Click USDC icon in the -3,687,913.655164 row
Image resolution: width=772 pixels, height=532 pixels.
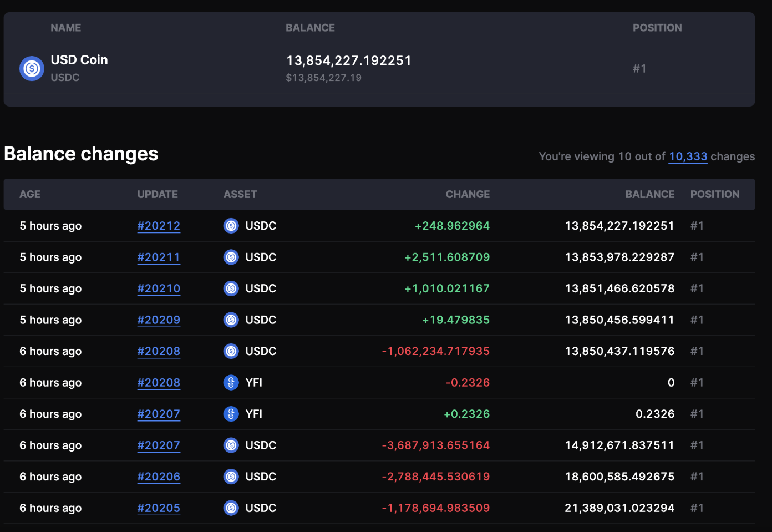[231, 445]
